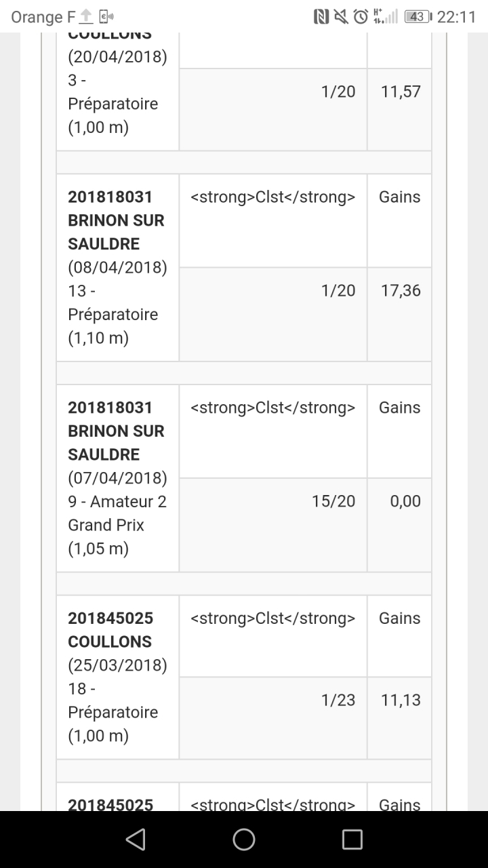Screen dimensions: 488x868
Task: Tap the muted sound status icon
Action: click(x=341, y=17)
